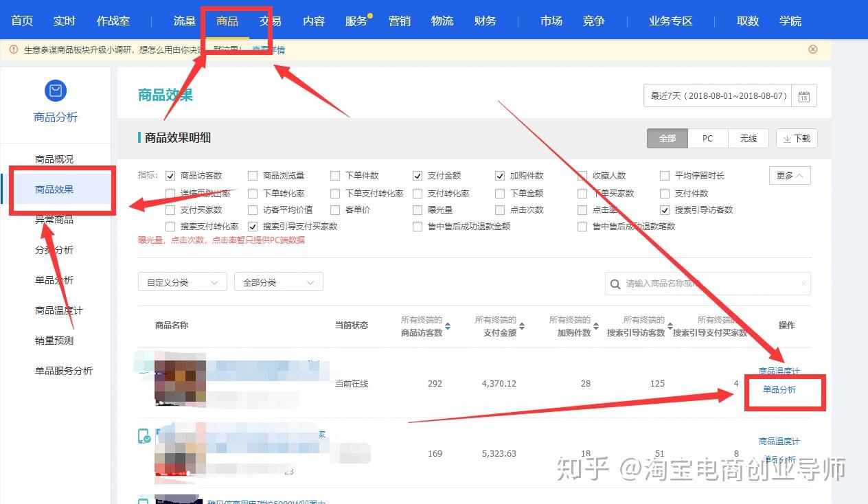The height and width of the screenshot is (504, 868).
Task: Click the product name search field
Action: (707, 284)
